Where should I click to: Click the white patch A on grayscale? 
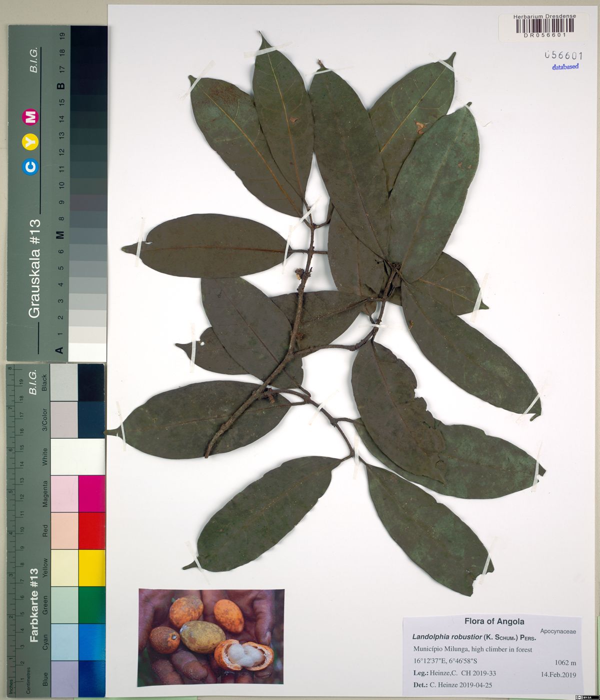[x=87, y=352]
